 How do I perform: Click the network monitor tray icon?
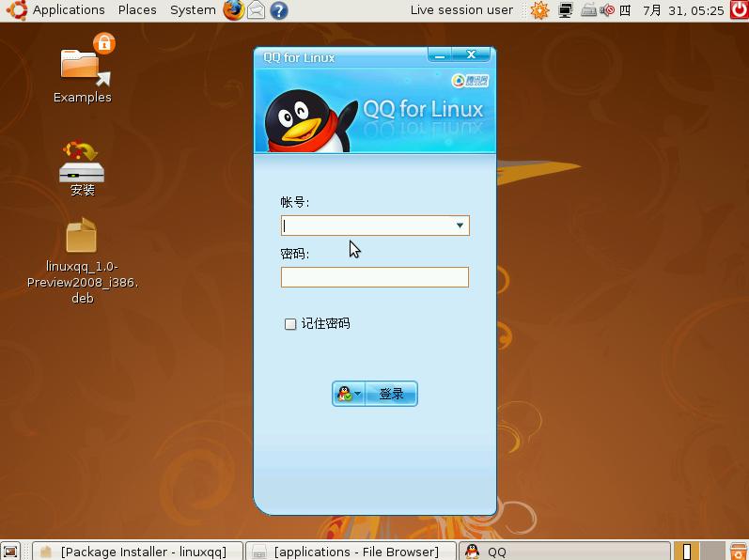pos(565,10)
